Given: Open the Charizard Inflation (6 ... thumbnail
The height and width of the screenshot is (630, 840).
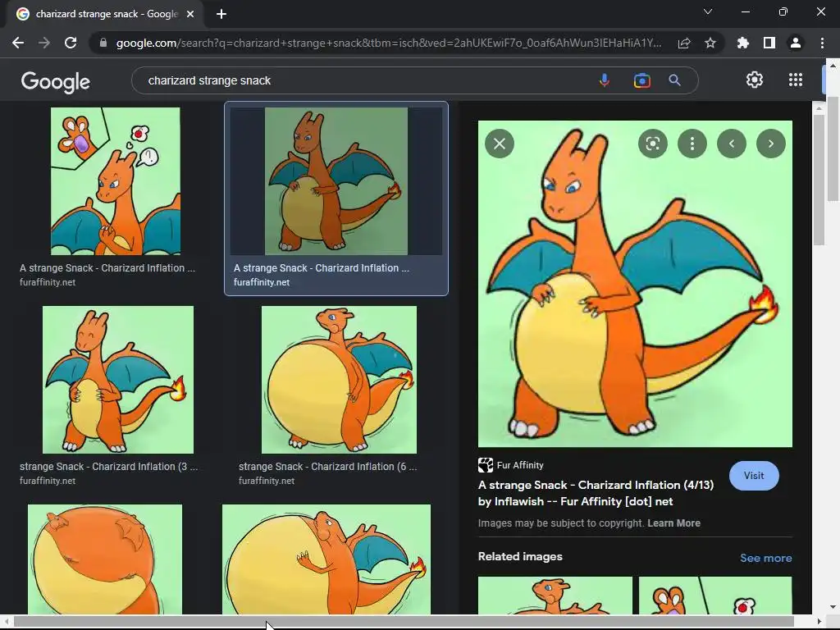Looking at the screenshot, I should tap(339, 380).
